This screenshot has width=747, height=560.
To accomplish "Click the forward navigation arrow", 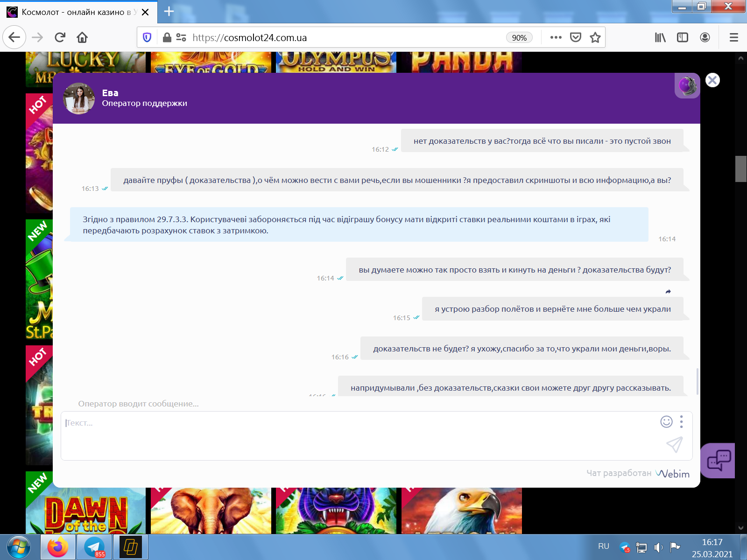I will point(37,37).
